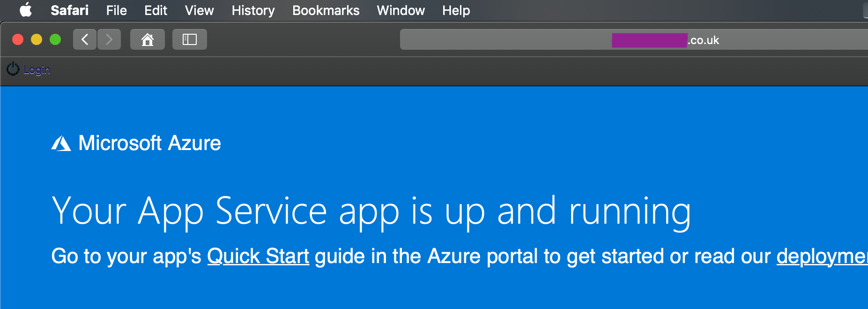Viewport: 868px width, 309px height.
Task: Open the Safari menu
Action: [x=69, y=10]
